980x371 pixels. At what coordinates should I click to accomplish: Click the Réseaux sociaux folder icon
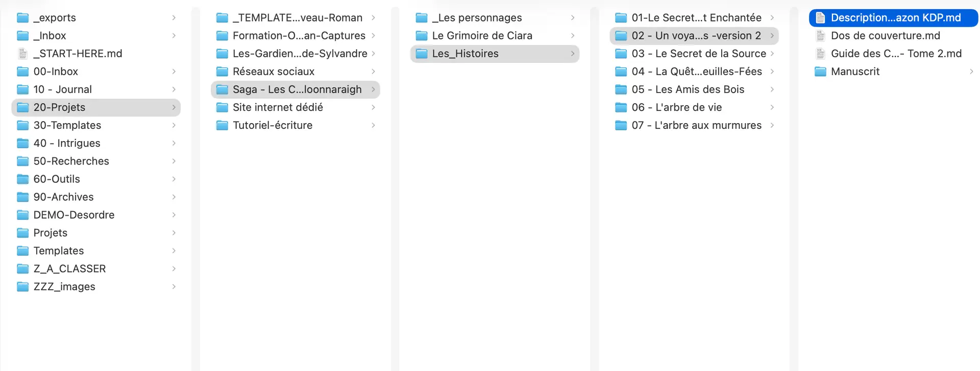pos(222,72)
